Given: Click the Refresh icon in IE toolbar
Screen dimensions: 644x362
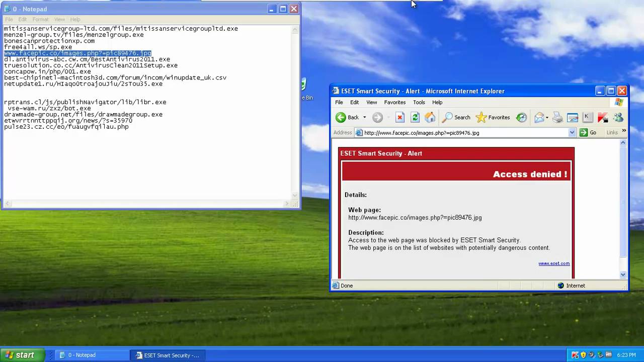Looking at the screenshot, I should (415, 118).
